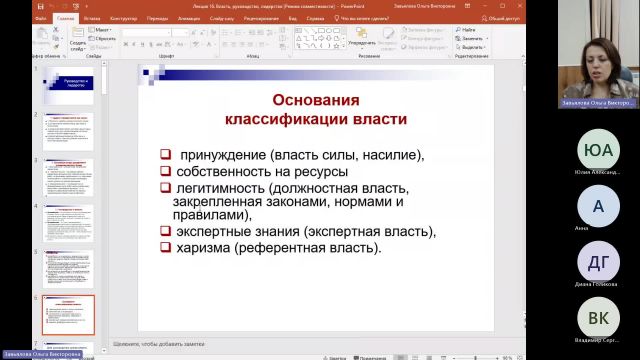The image size is (640, 360).
Task: Expand the Упорядочить dropdown arrow
Action: pyautogui.click(x=362, y=48)
